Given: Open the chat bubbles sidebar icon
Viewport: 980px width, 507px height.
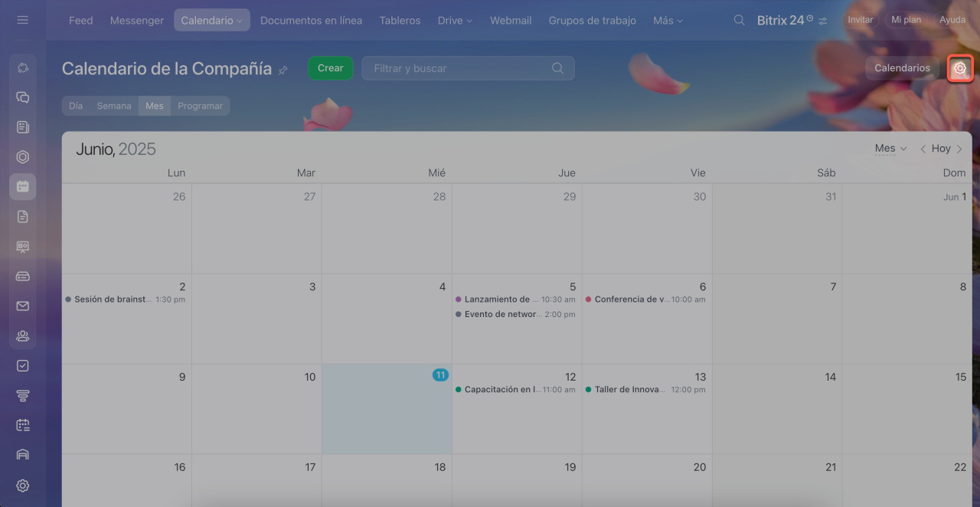Looking at the screenshot, I should (22, 97).
